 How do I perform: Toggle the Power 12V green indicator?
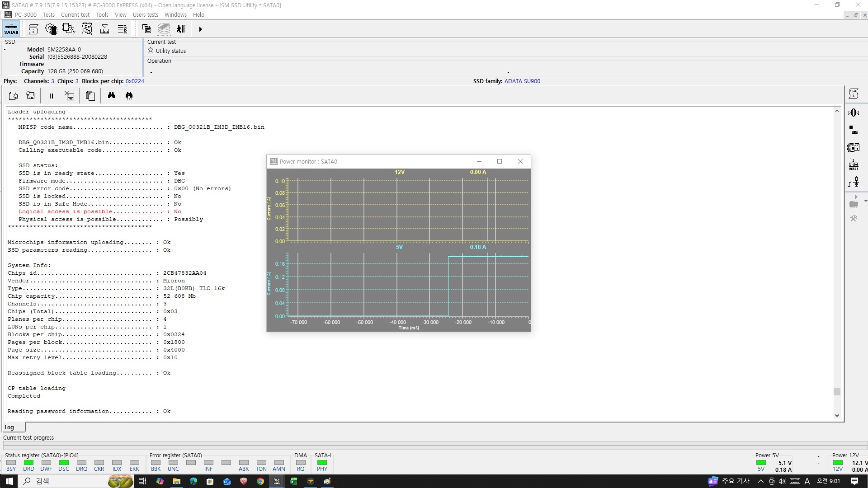pos(838,462)
